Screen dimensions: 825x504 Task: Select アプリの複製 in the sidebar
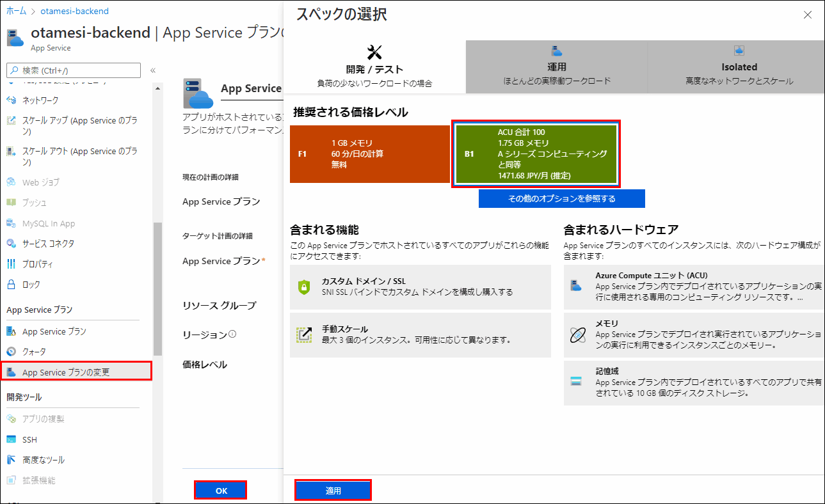pyautogui.click(x=44, y=419)
